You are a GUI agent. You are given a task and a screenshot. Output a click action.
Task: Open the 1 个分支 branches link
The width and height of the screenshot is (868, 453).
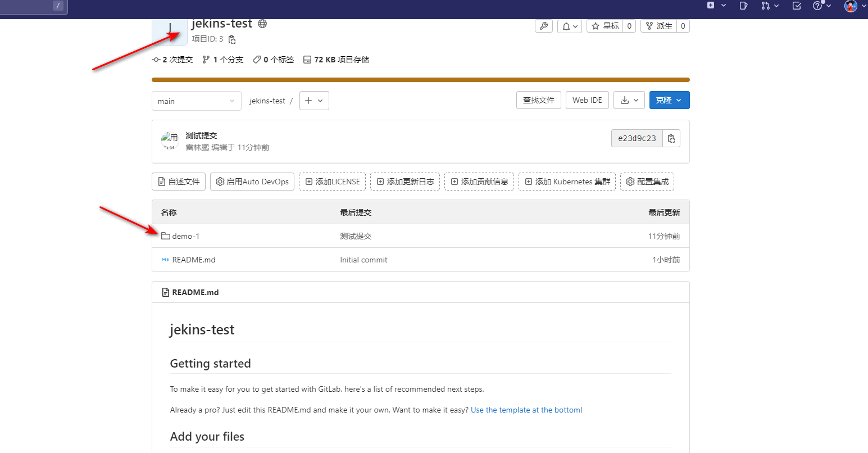point(223,60)
